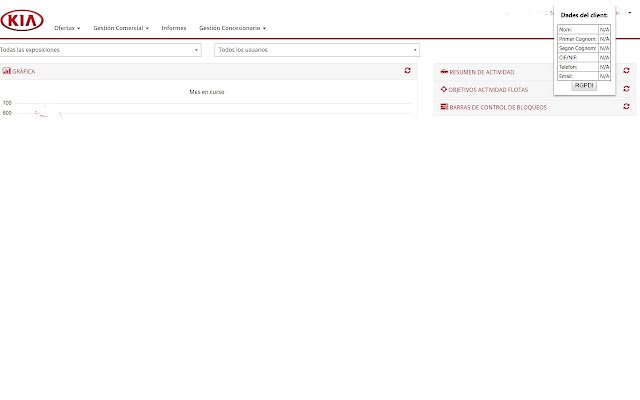The height and width of the screenshot is (400, 640).
Task: Open the Gestión Comercial menu
Action: [121, 28]
